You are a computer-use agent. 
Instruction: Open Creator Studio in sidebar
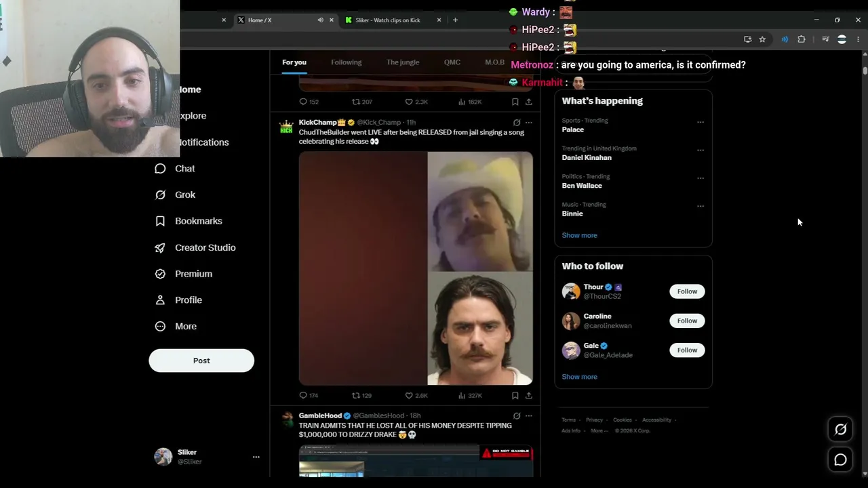point(195,247)
